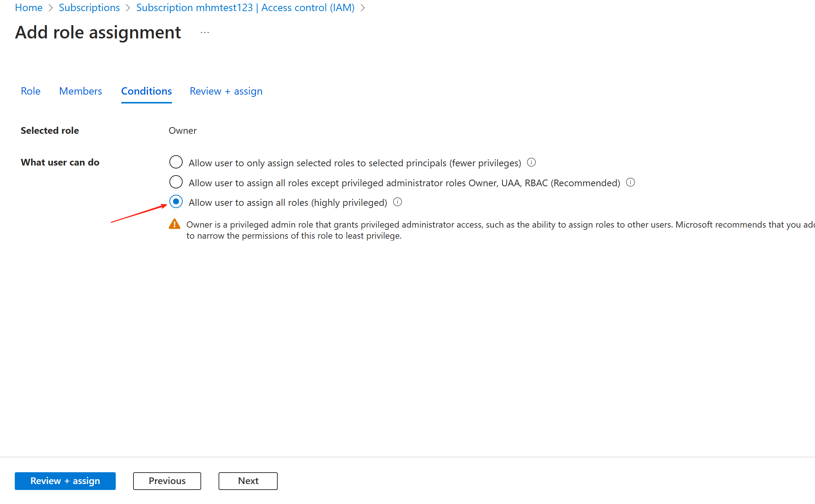Open the Conditions tab

click(x=146, y=91)
